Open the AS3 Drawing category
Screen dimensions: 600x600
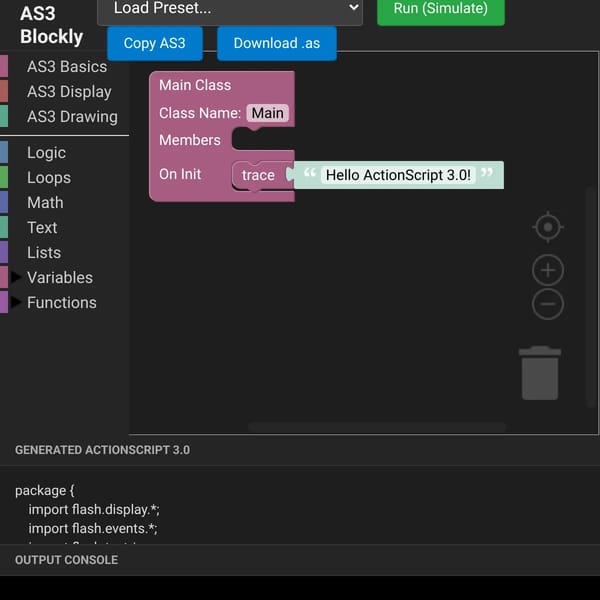pos(64,117)
